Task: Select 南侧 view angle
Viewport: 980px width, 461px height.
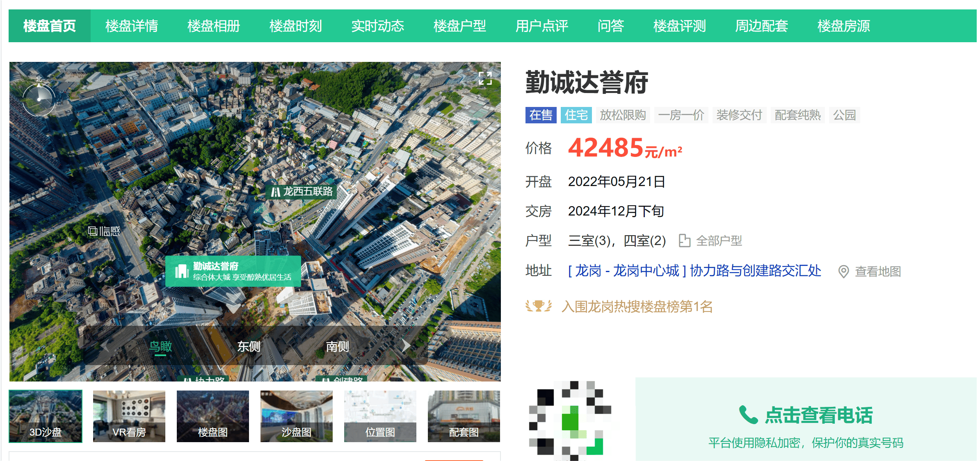Action: pos(337,347)
